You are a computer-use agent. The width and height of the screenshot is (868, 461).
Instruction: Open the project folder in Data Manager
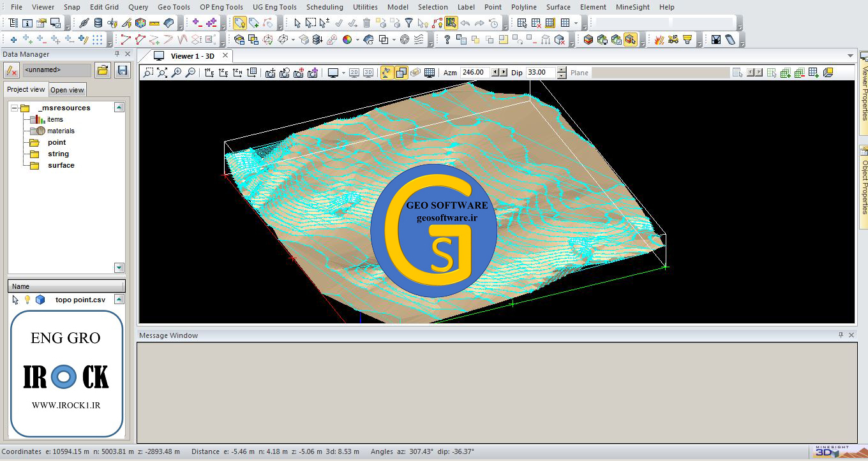tap(102, 70)
